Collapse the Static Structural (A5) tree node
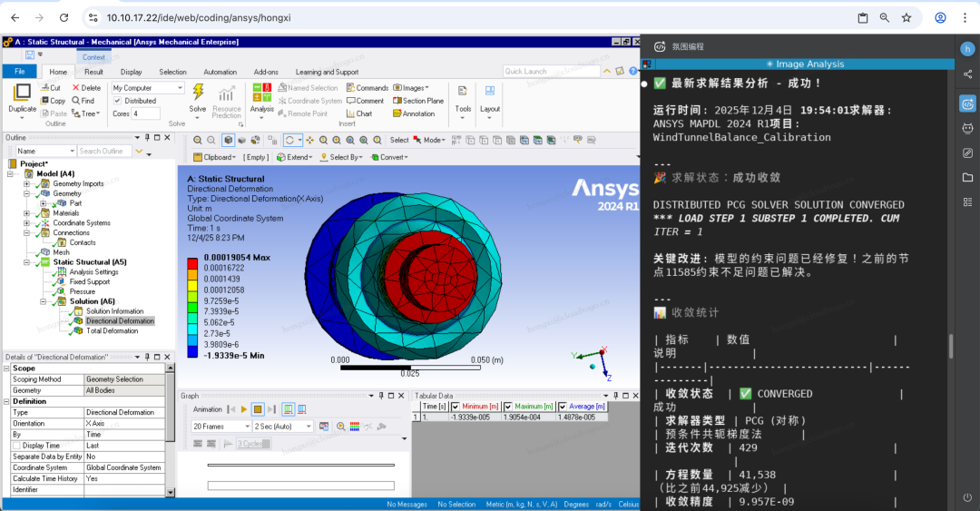The width and height of the screenshot is (980, 511). click(x=27, y=262)
